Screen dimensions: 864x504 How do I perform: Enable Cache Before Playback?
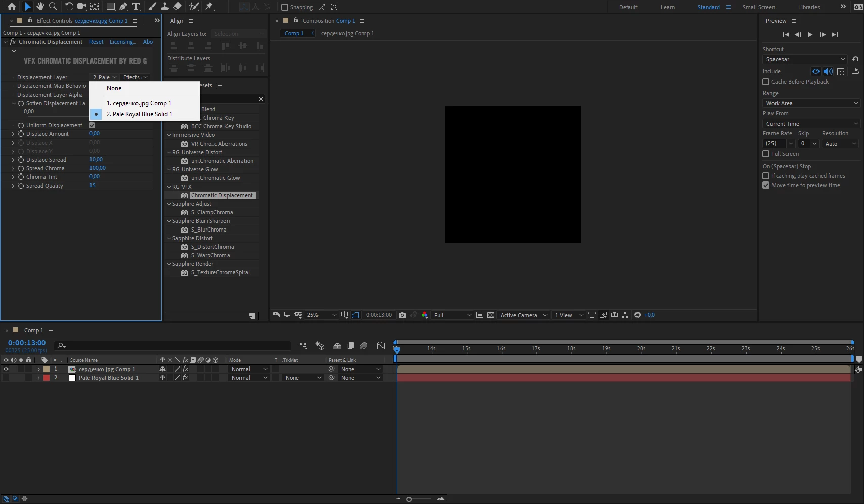tap(766, 82)
